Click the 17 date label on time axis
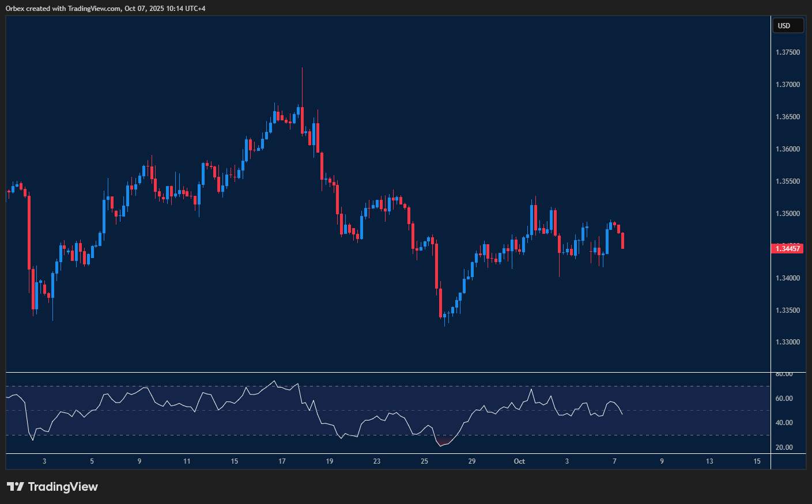The width and height of the screenshot is (812, 504). point(282,461)
